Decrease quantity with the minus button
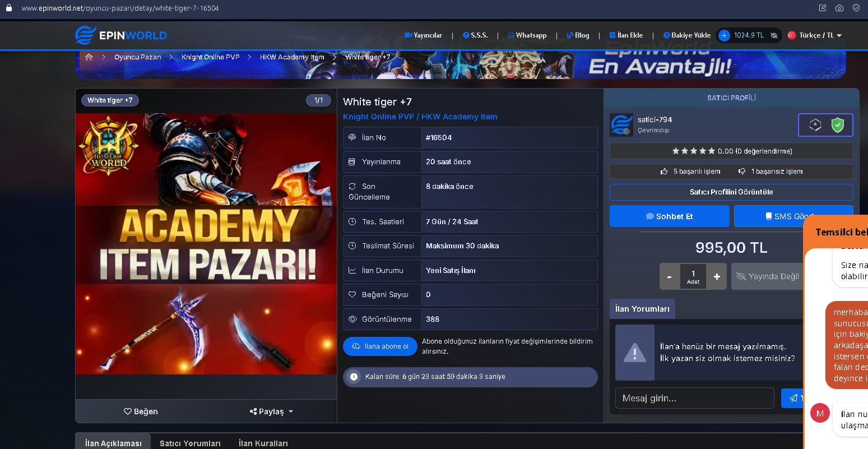Image resolution: width=868 pixels, height=449 pixels. (670, 277)
